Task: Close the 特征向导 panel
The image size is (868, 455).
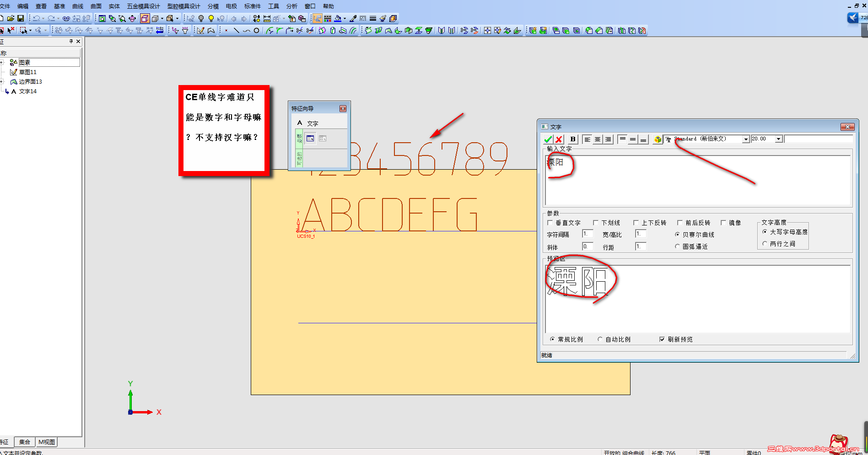Action: click(343, 108)
